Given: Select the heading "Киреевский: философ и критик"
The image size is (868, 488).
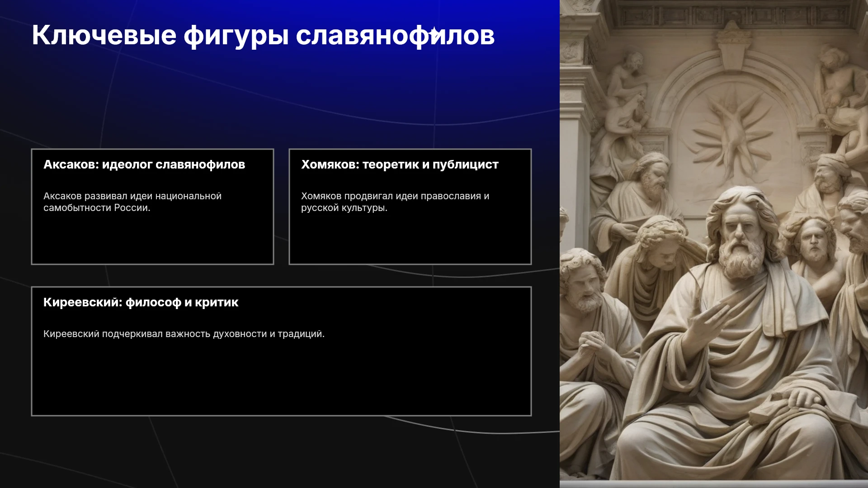Looking at the screenshot, I should (141, 302).
